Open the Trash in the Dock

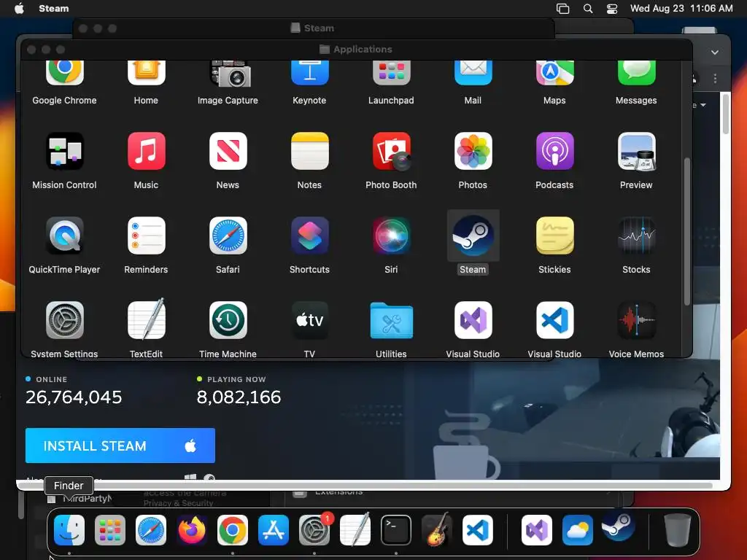pos(678,530)
